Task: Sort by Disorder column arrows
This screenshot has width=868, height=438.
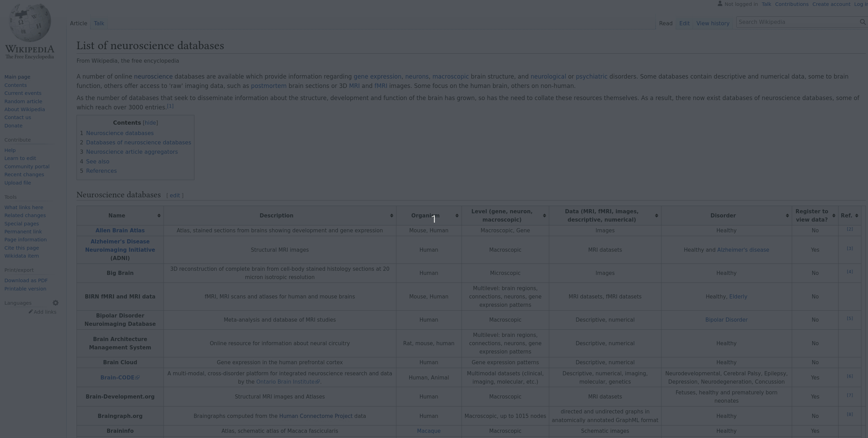Action: (x=787, y=216)
